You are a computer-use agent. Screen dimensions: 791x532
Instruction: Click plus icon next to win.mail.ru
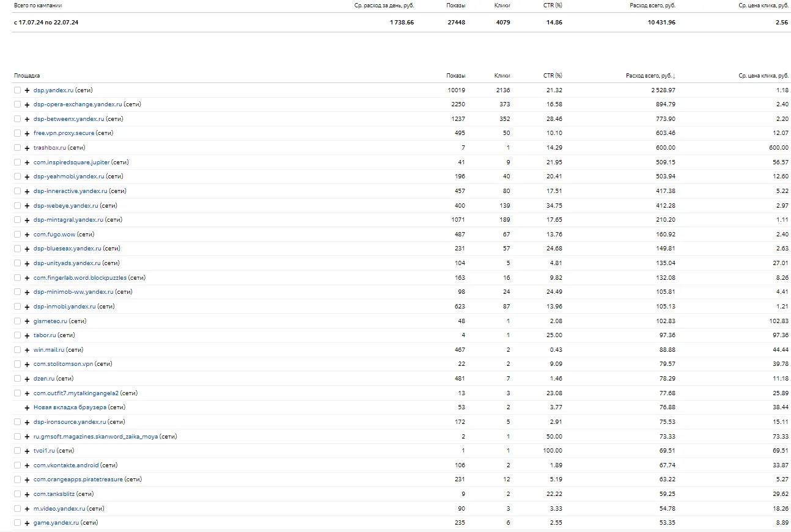pos(27,350)
